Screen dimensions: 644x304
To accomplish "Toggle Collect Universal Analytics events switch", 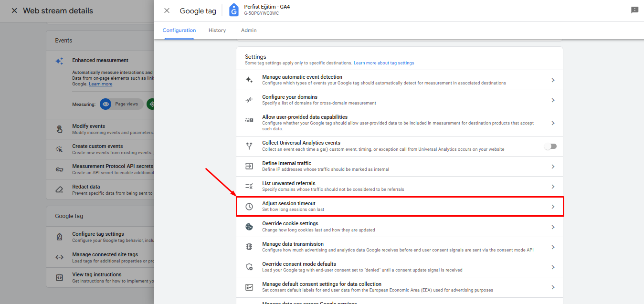I will [x=550, y=147].
